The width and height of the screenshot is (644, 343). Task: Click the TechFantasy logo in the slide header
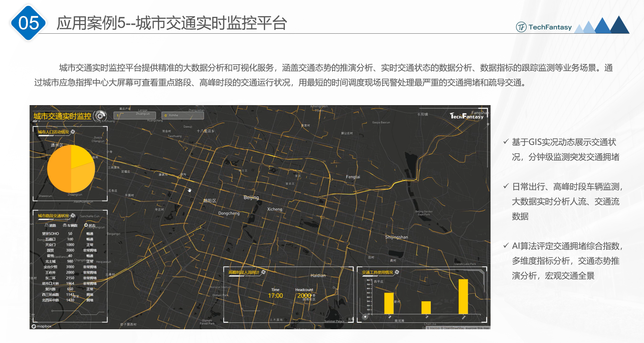click(544, 27)
